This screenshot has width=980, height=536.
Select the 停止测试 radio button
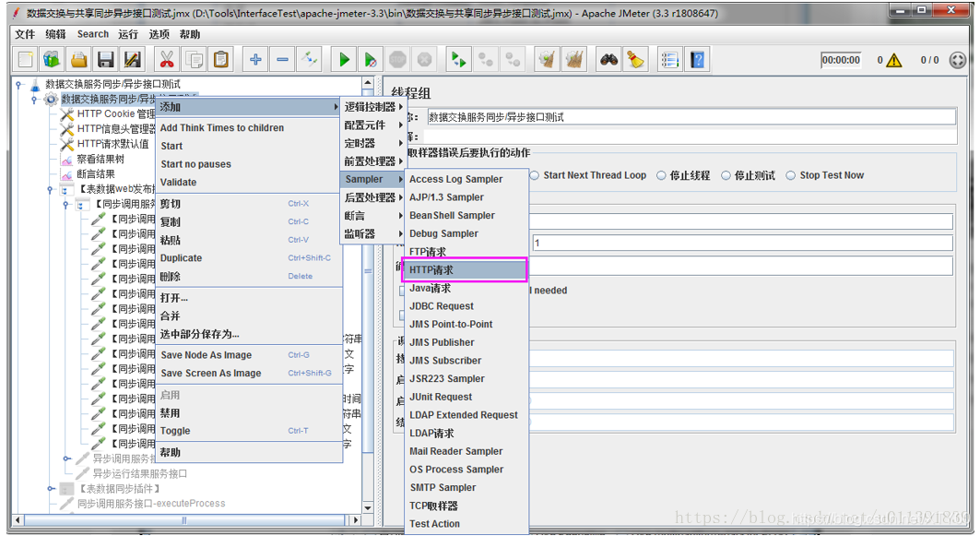(x=726, y=176)
